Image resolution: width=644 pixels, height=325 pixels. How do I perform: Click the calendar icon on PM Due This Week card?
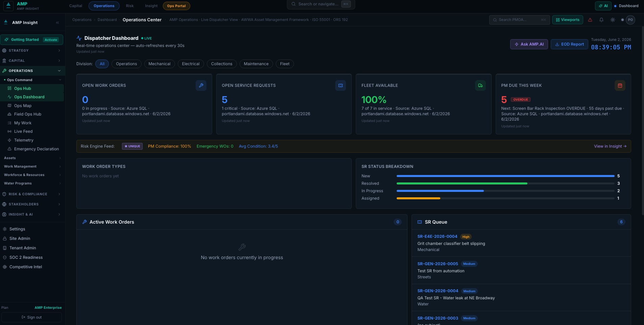(x=620, y=85)
